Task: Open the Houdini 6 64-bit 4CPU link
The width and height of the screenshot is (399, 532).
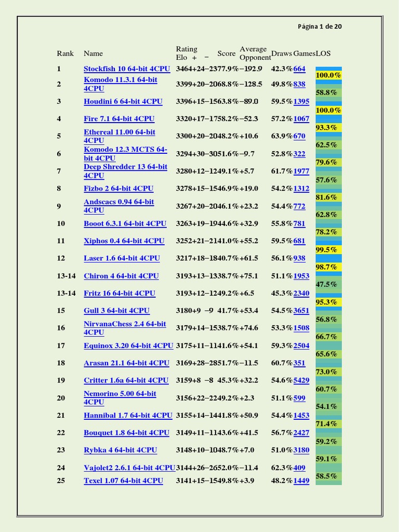Action: click(x=123, y=101)
